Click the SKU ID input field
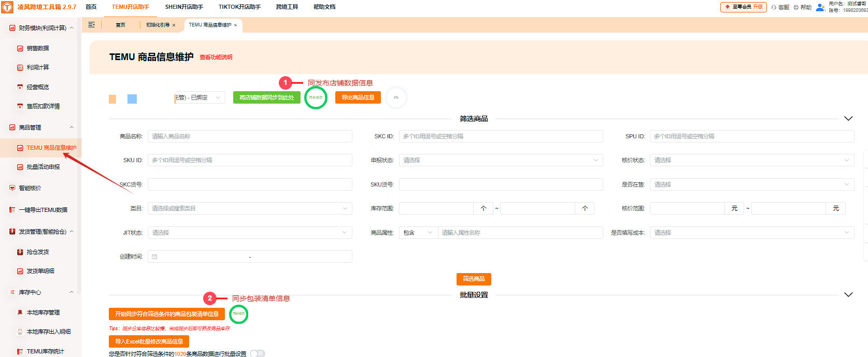Viewport: 868px width, 357px height. tap(250, 160)
